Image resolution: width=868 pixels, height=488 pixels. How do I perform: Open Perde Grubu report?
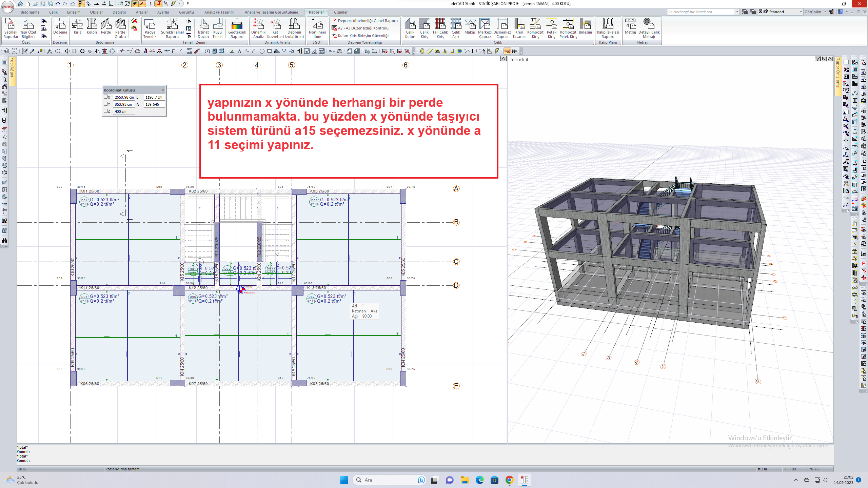coord(120,28)
